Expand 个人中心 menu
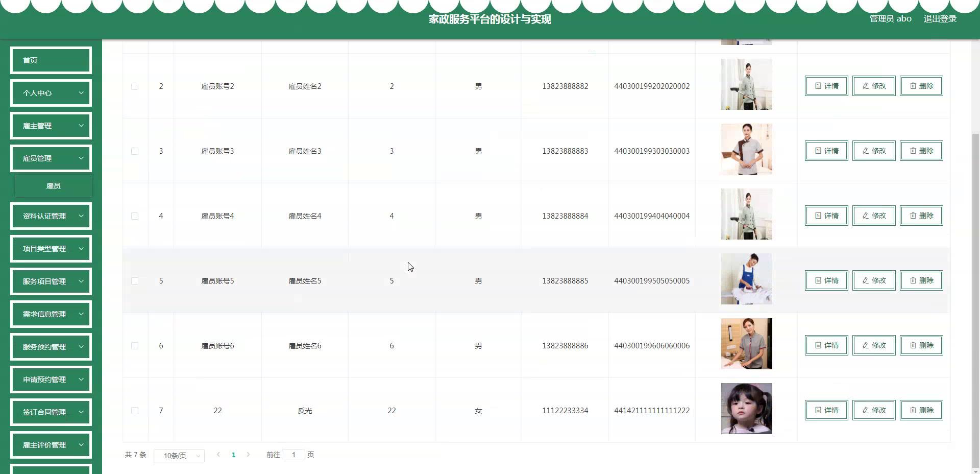 (51, 93)
